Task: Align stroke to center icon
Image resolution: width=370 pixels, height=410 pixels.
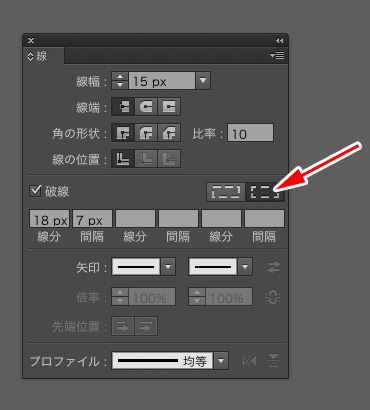Action: (123, 158)
